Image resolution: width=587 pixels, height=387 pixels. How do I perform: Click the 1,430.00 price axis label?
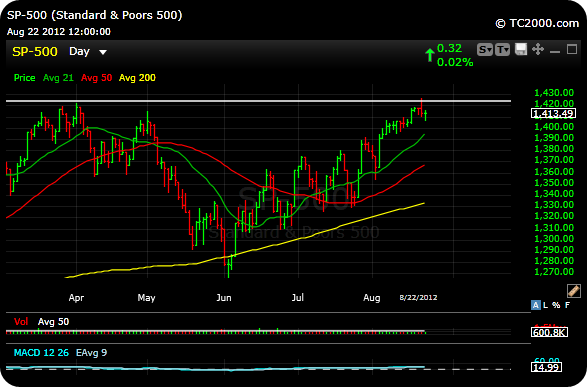pyautogui.click(x=554, y=92)
